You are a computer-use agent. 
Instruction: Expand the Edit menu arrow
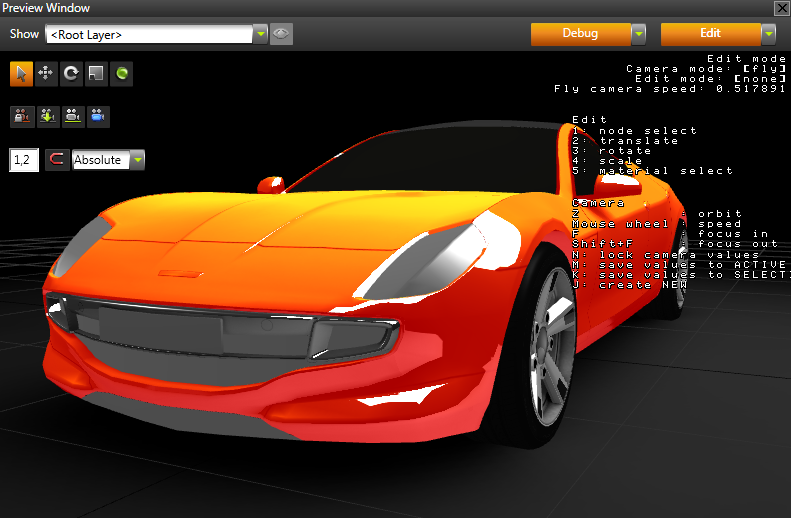point(768,34)
